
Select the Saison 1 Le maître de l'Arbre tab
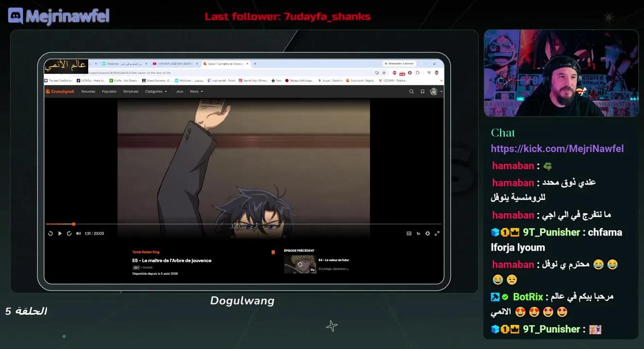(x=226, y=63)
